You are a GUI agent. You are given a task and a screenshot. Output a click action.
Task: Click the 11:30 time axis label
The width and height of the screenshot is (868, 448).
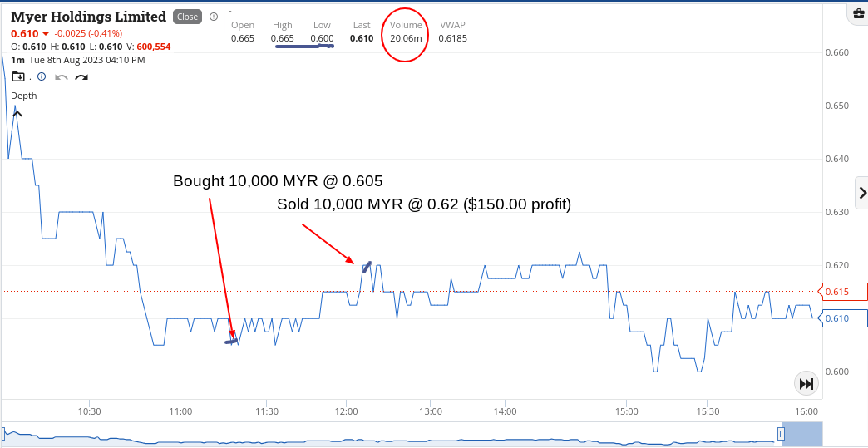266,411
